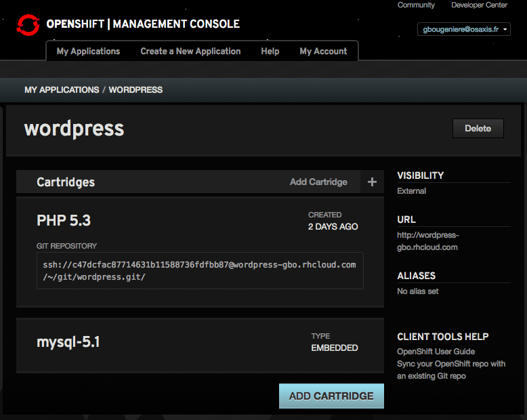Image resolution: width=527 pixels, height=420 pixels.
Task: Click the PHP 5.3 cartridge title
Action: pos(64,220)
